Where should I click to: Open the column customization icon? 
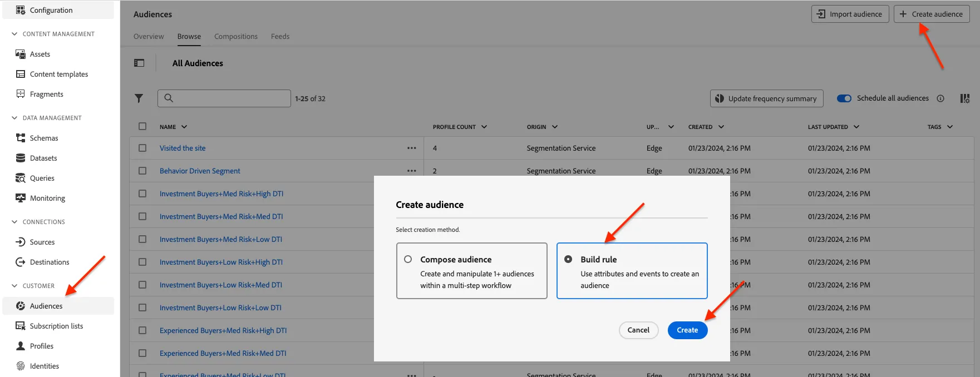[x=965, y=98]
